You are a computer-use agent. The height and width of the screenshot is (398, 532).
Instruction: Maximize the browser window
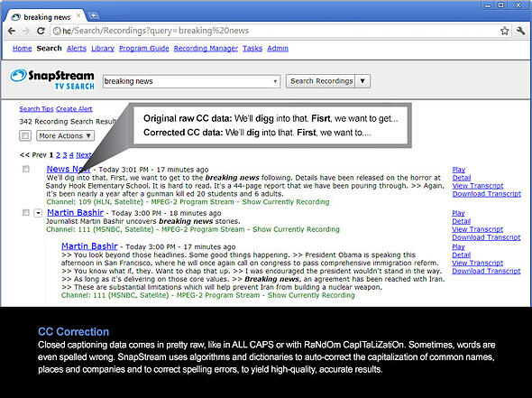[500, 5]
